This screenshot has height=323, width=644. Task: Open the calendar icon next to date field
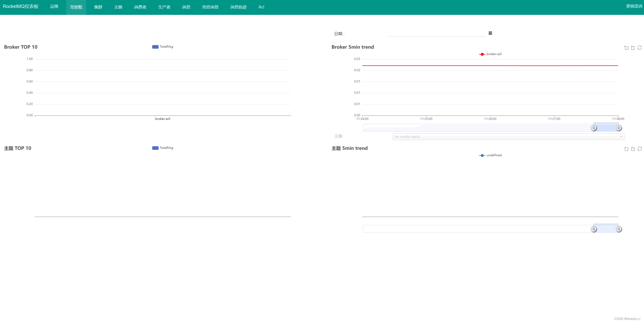click(490, 33)
